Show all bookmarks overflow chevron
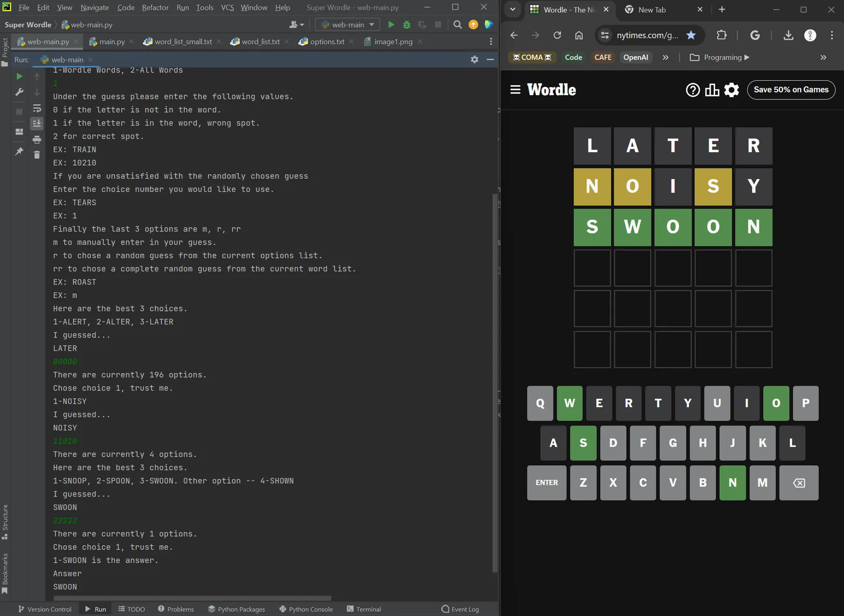This screenshot has height=616, width=844. [823, 57]
